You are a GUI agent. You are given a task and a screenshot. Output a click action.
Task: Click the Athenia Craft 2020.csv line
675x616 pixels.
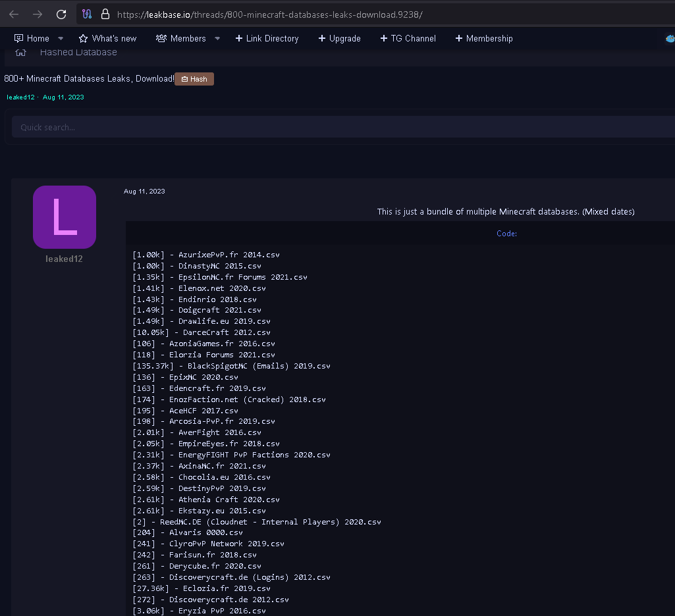pyautogui.click(x=206, y=500)
